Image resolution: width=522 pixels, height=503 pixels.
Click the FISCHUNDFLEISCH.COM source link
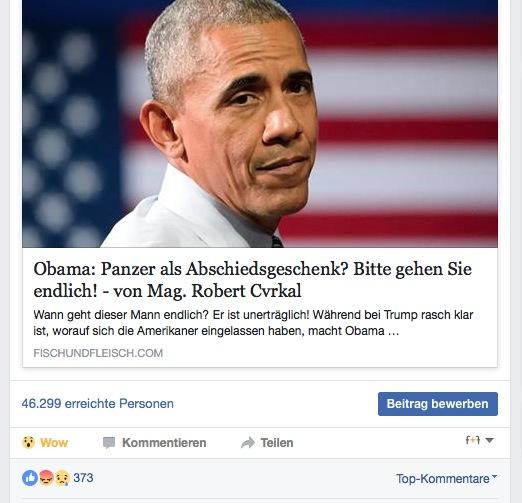click(x=98, y=353)
